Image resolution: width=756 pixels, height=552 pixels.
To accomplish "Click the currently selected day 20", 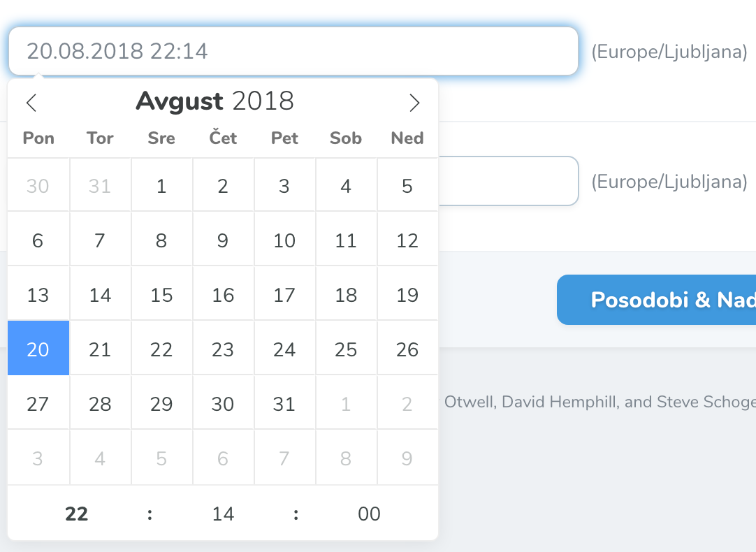I will click(38, 349).
